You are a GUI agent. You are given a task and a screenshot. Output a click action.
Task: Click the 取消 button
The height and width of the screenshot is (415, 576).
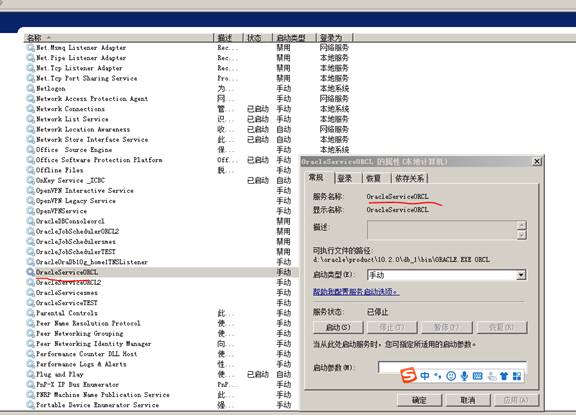(x=468, y=400)
